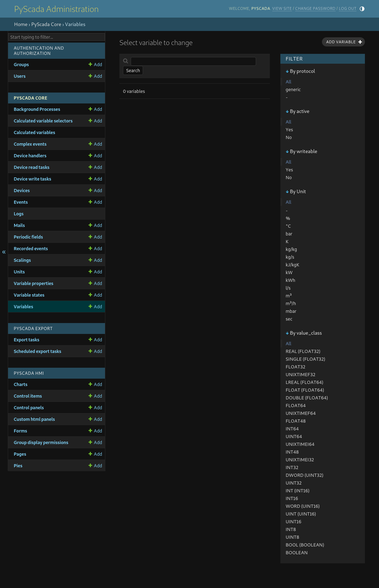The image size is (379, 588).
Task: Filter active by Yes
Action: pyautogui.click(x=289, y=129)
